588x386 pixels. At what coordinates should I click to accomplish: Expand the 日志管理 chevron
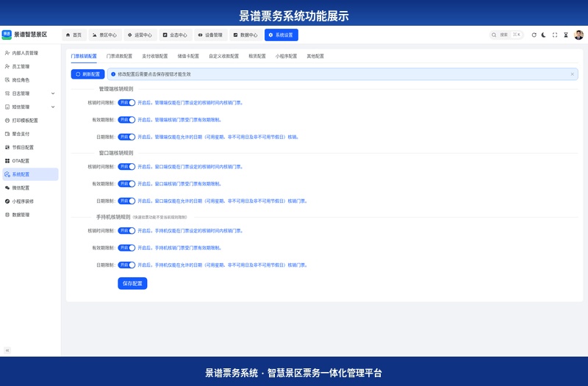[x=53, y=93]
